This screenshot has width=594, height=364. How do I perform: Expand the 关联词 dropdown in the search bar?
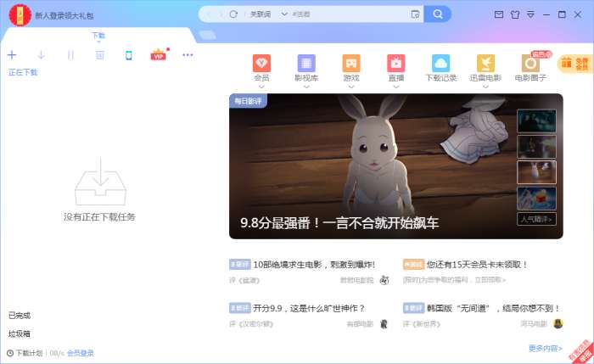point(283,14)
